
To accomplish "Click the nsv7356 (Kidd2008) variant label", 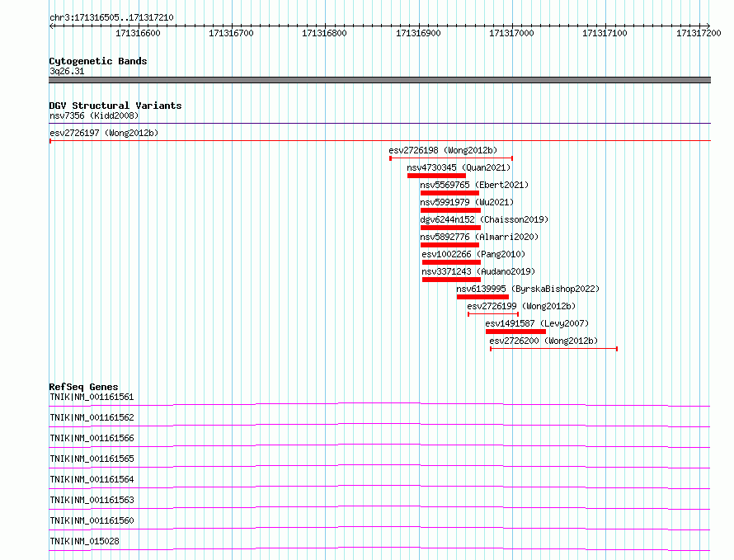I will [x=94, y=115].
